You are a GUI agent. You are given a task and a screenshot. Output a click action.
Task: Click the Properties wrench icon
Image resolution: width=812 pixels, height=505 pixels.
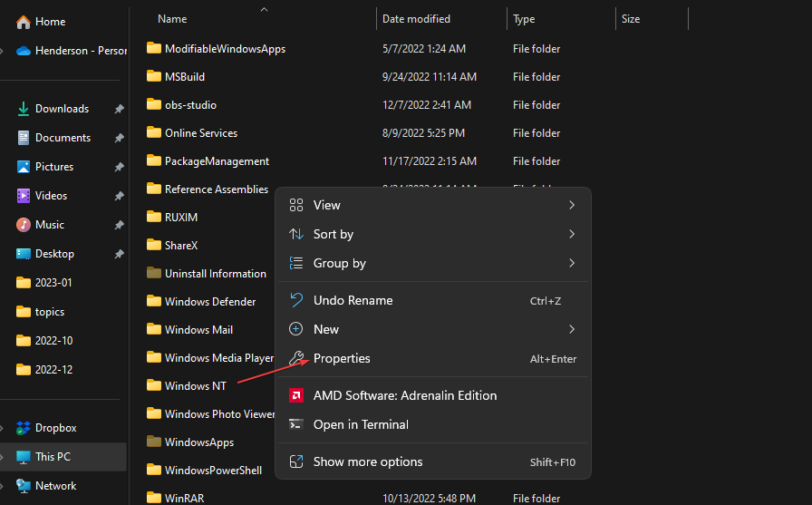click(x=295, y=358)
